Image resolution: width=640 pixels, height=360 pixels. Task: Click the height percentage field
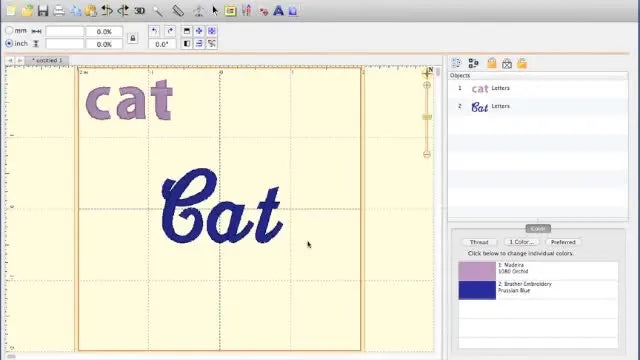coord(104,44)
